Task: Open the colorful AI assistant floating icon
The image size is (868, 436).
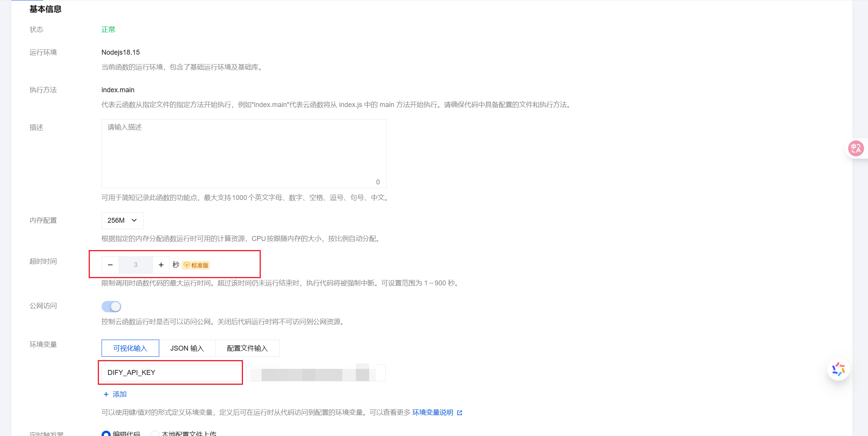Action: 838,369
